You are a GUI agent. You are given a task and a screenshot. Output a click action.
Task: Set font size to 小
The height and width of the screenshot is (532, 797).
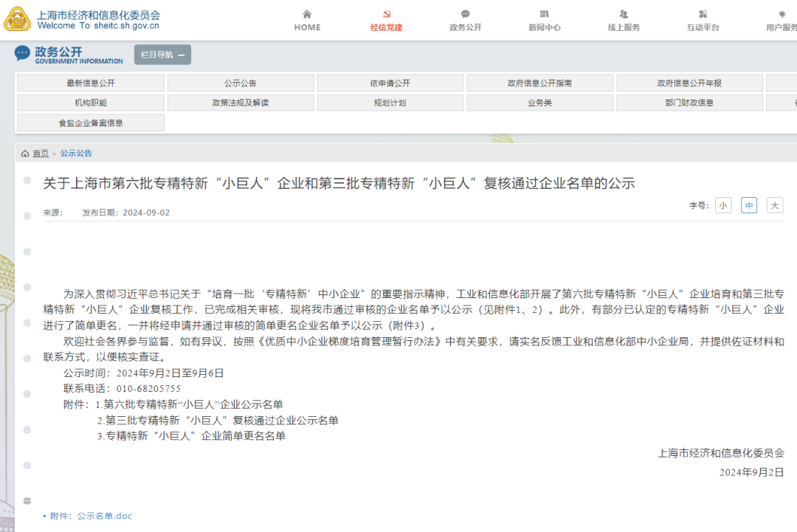723,205
